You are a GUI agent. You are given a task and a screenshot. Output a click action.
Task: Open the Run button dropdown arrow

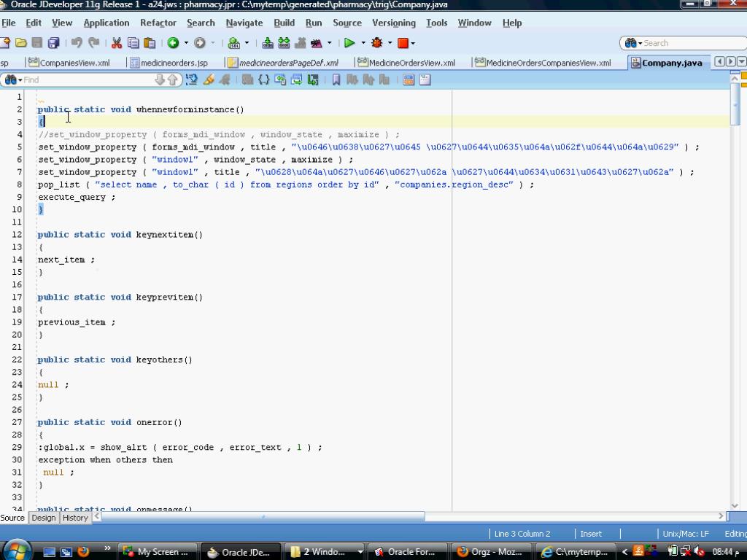(363, 43)
